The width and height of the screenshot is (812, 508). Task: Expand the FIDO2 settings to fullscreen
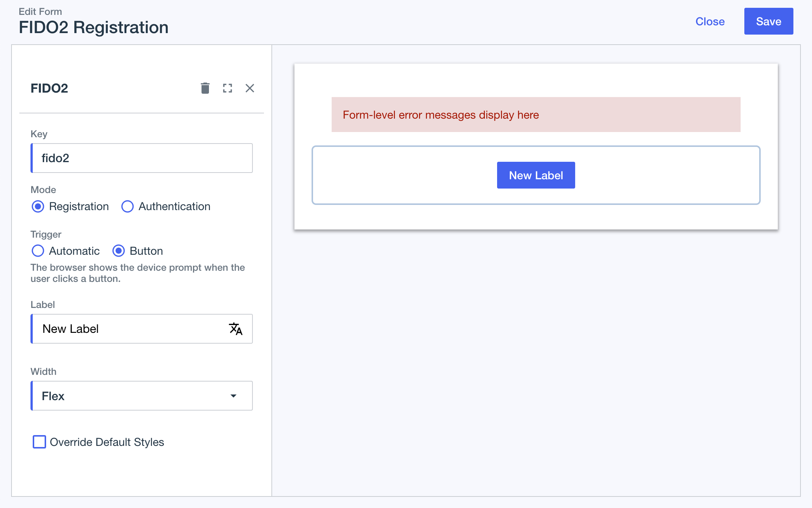(x=228, y=88)
